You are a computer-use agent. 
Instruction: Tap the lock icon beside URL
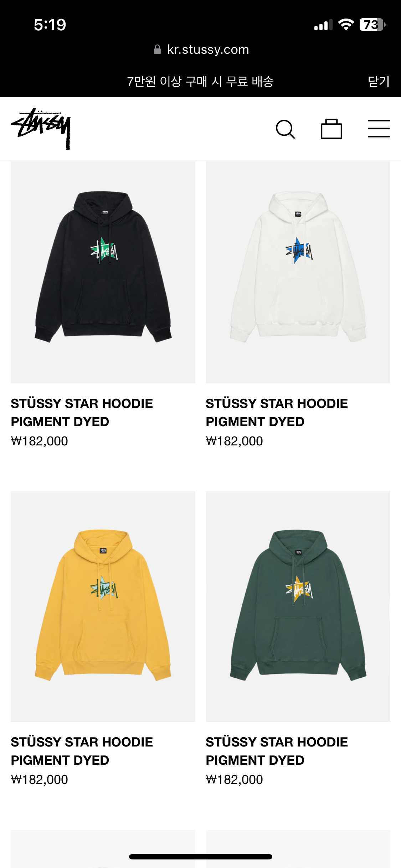coord(157,50)
